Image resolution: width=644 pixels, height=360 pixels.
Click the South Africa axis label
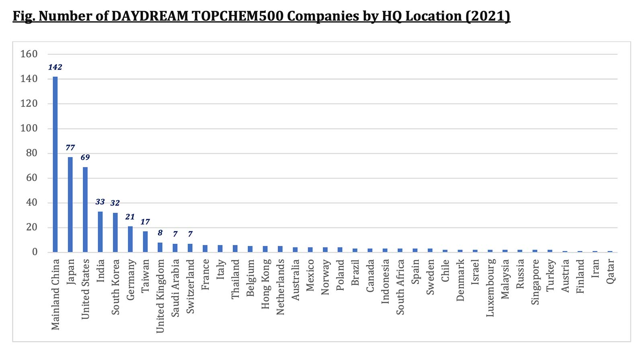tap(400, 287)
